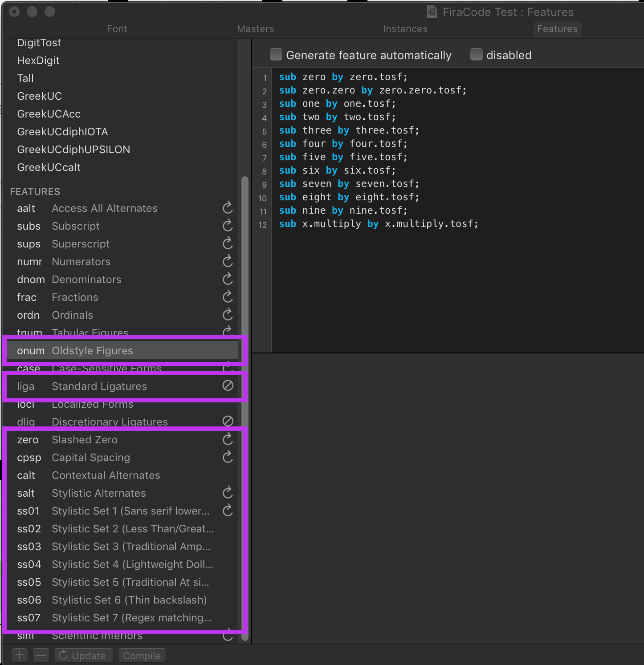Regenerate Stylistic Set 1 feature code

pos(228,511)
